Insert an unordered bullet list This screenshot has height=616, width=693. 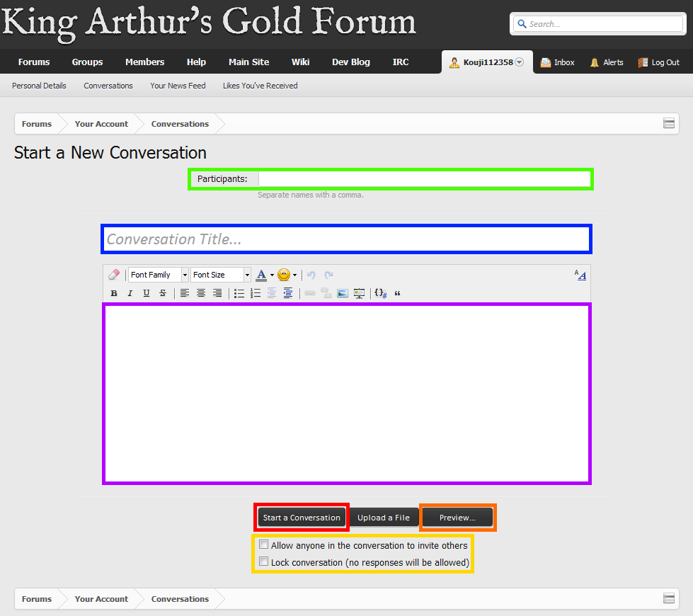(239, 293)
